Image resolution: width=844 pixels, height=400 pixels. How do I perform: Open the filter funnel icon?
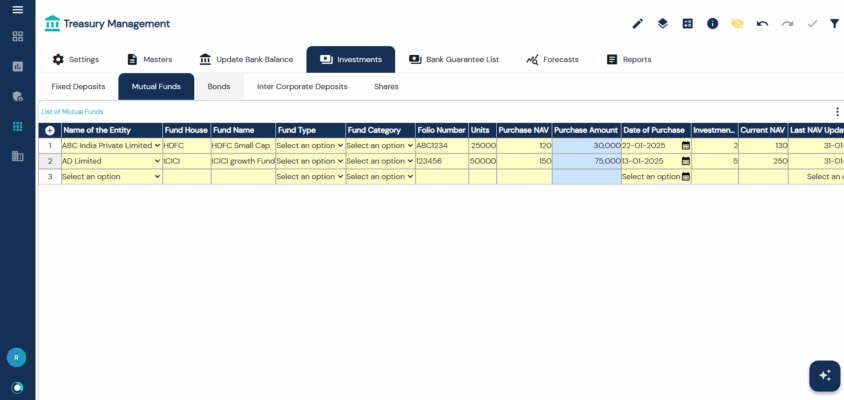(x=834, y=23)
